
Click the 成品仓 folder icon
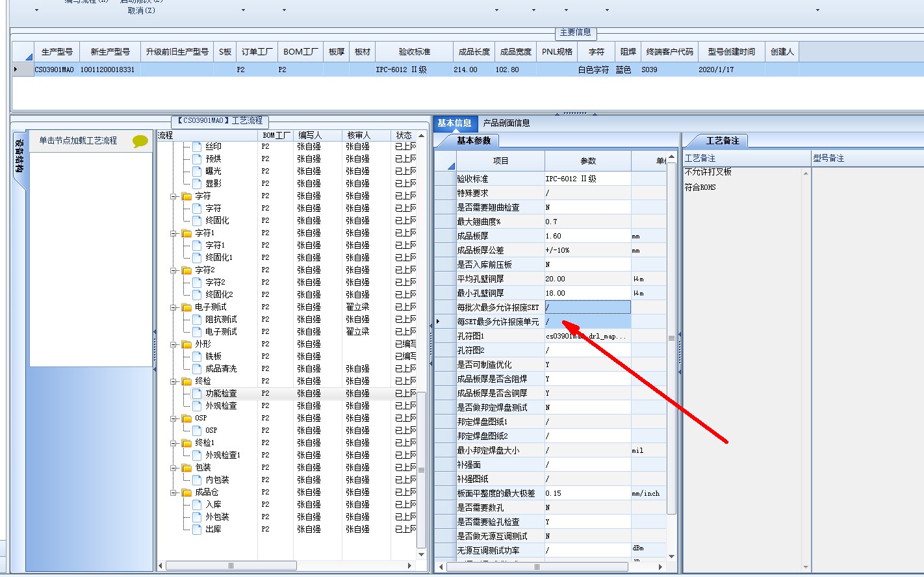pyautogui.click(x=186, y=493)
